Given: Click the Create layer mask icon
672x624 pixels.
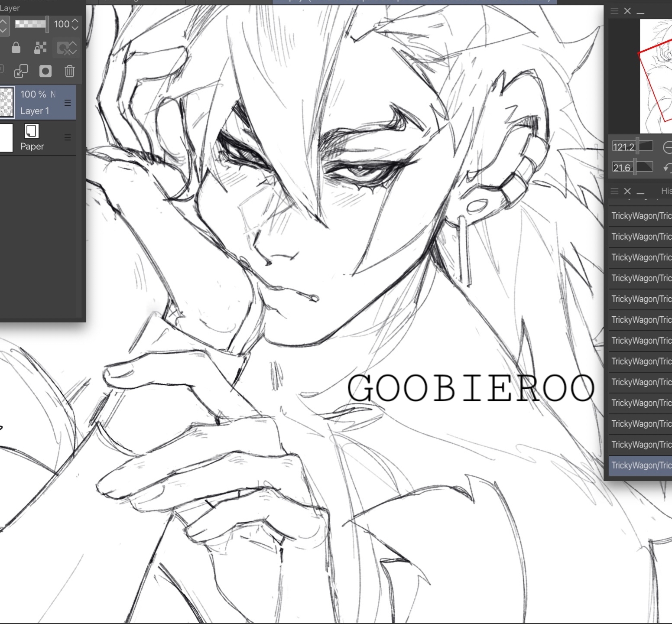Looking at the screenshot, I should pos(45,71).
